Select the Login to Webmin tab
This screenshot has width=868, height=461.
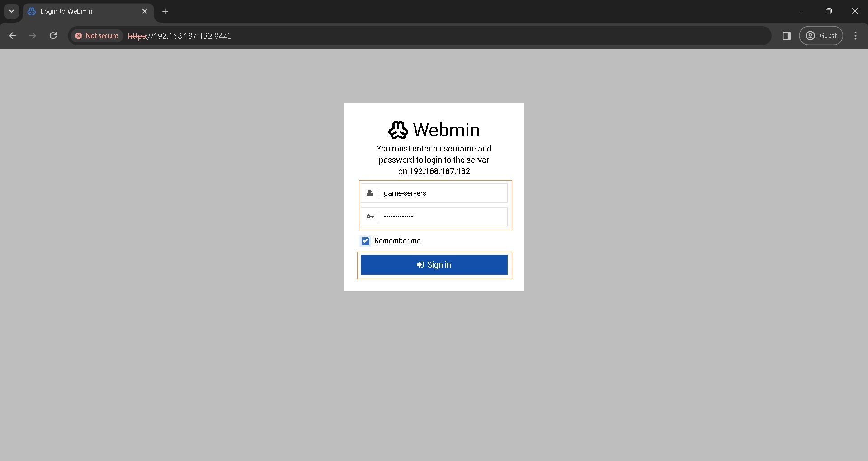click(x=88, y=11)
